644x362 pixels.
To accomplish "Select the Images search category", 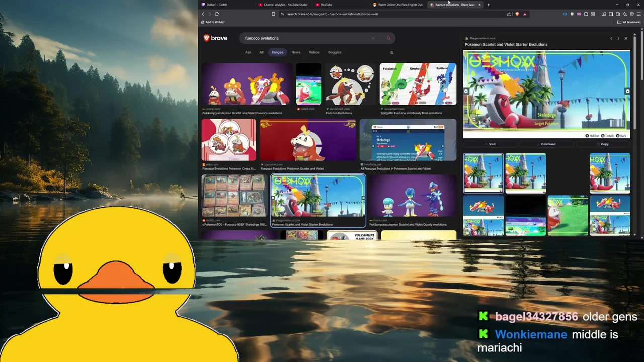I will (x=277, y=52).
